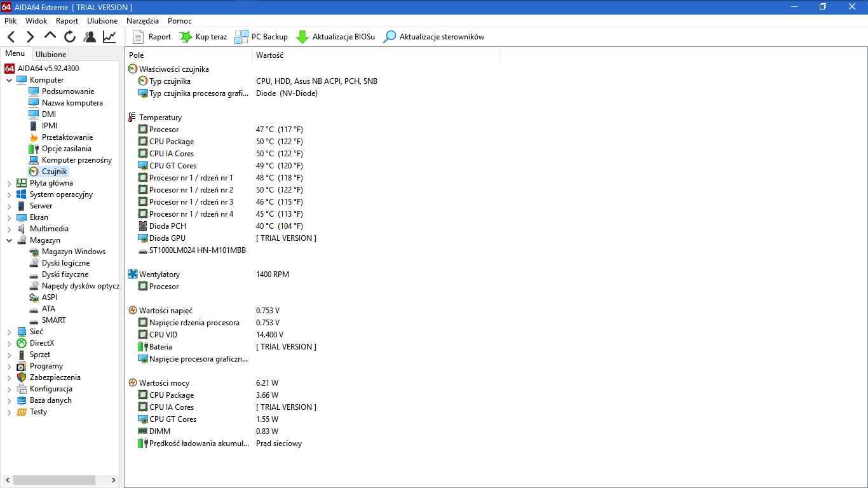Viewport: 868px width, 488px height.
Task: Expand the DirectX tree node
Action: pyautogui.click(x=9, y=343)
